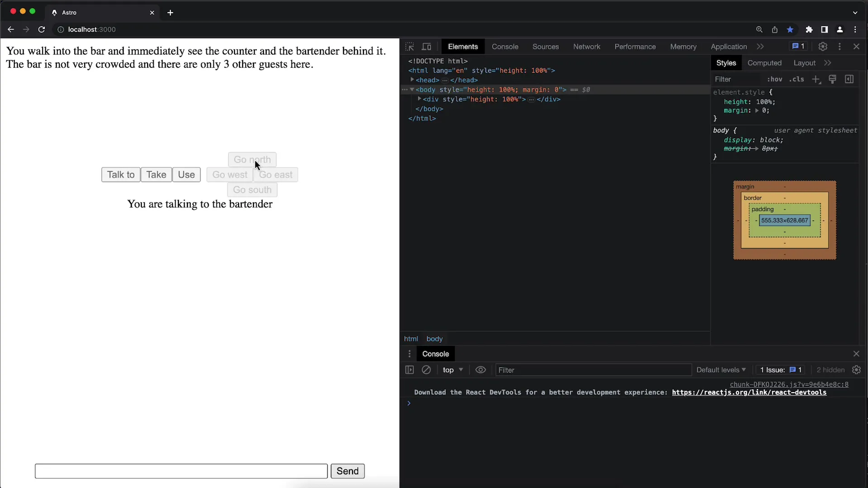The height and width of the screenshot is (488, 868).
Task: Add a new style rule plus icon
Action: click(816, 79)
